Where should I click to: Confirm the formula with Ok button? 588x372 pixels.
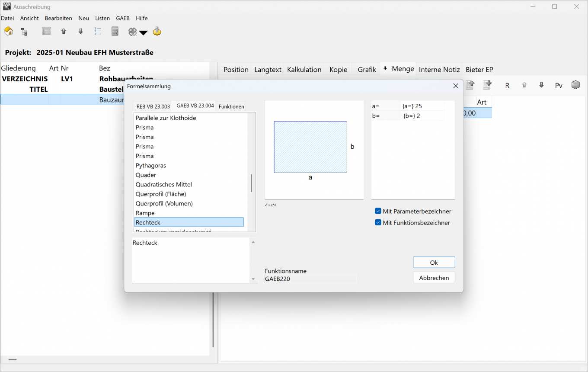click(434, 263)
